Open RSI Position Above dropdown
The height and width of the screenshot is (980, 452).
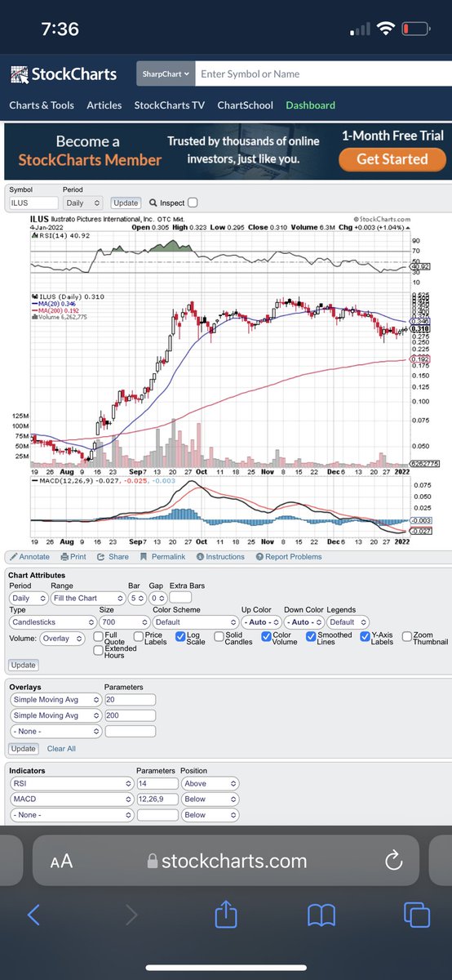pyautogui.click(x=210, y=783)
